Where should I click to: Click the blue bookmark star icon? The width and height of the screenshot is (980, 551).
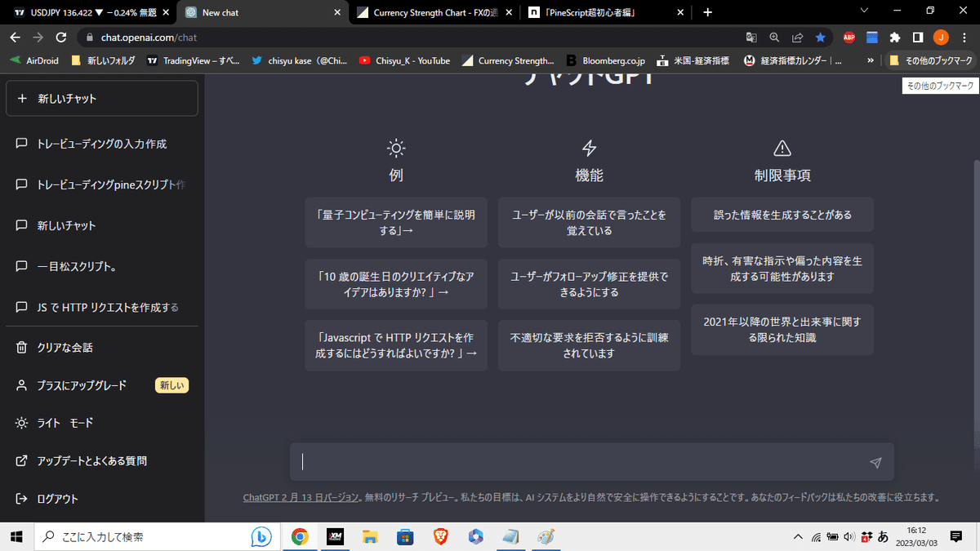click(x=820, y=38)
